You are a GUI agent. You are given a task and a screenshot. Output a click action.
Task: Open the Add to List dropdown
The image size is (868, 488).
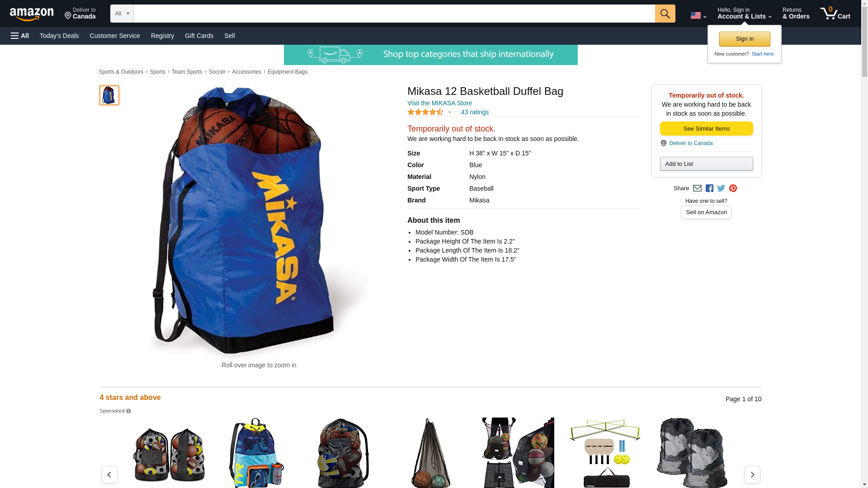[706, 164]
